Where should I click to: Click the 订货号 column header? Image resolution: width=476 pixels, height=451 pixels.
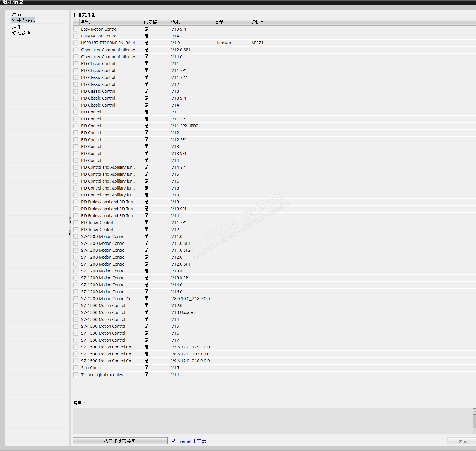pyautogui.click(x=260, y=22)
